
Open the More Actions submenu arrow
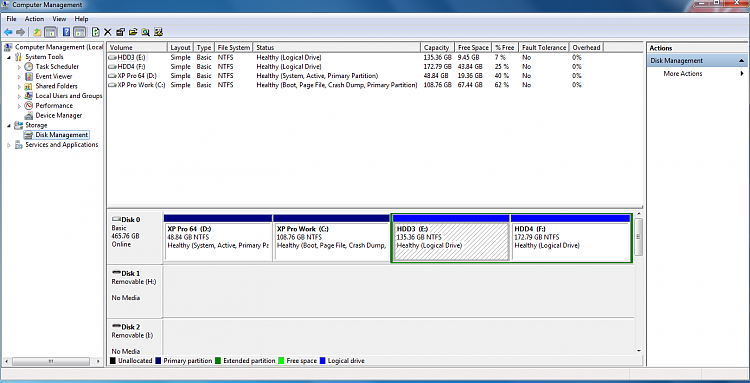pyautogui.click(x=742, y=74)
